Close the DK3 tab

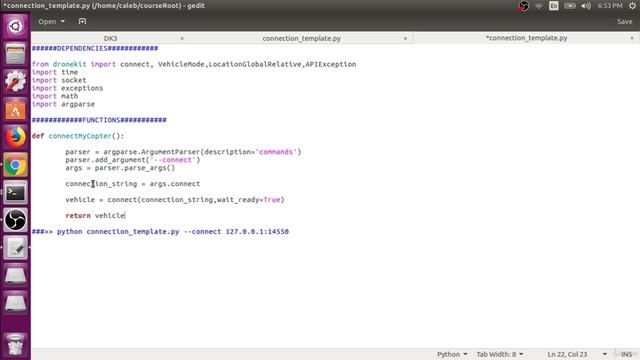click(182, 38)
